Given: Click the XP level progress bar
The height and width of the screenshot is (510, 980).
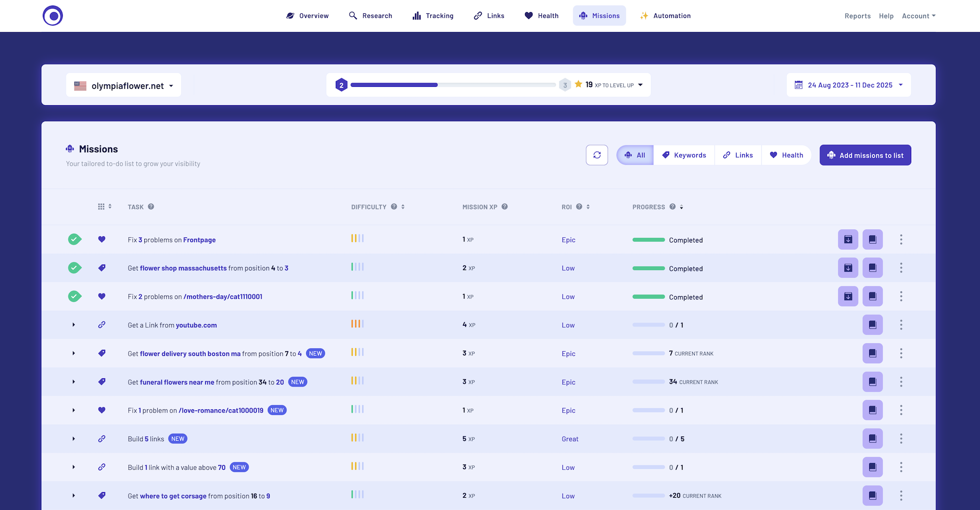Looking at the screenshot, I should [x=453, y=85].
